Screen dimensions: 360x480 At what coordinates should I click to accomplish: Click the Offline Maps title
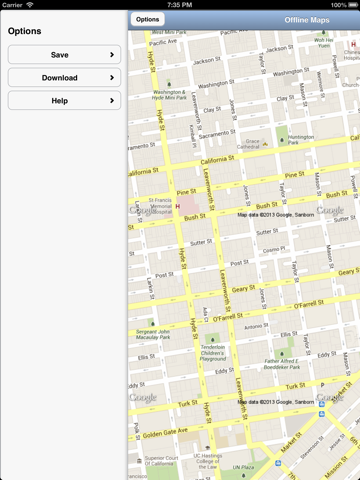coord(307,20)
